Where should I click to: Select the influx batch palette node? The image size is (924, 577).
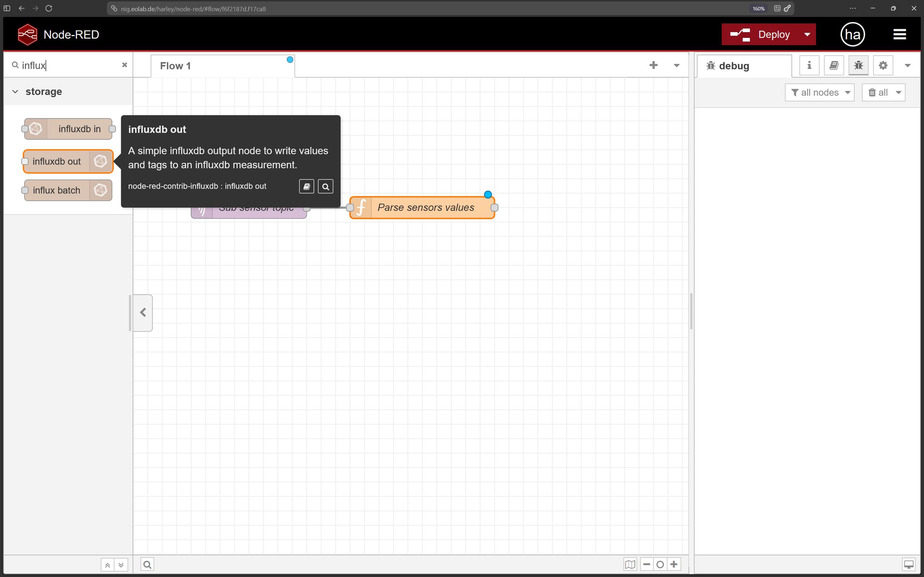(68, 190)
